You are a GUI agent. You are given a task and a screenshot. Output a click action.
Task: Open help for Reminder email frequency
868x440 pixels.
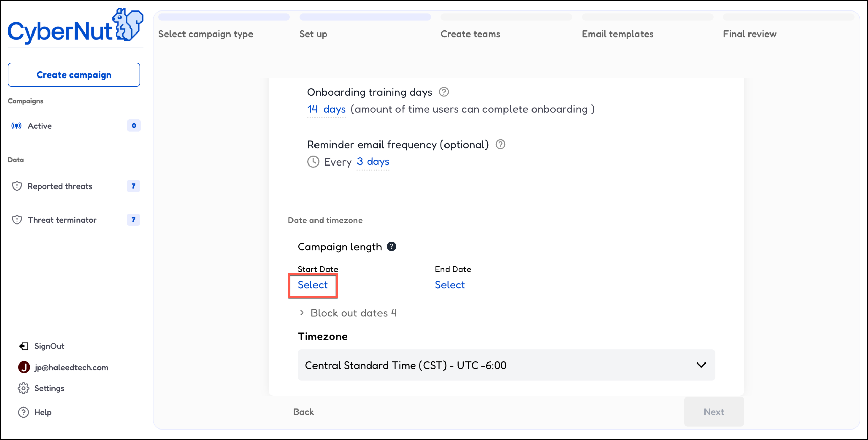pos(500,145)
